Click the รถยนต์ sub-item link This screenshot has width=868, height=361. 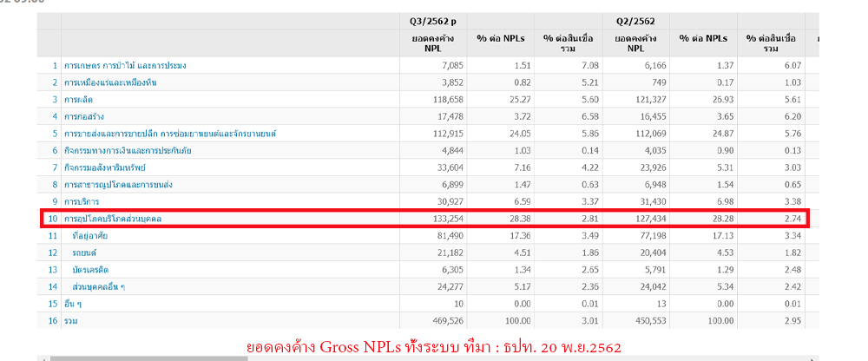(x=86, y=253)
